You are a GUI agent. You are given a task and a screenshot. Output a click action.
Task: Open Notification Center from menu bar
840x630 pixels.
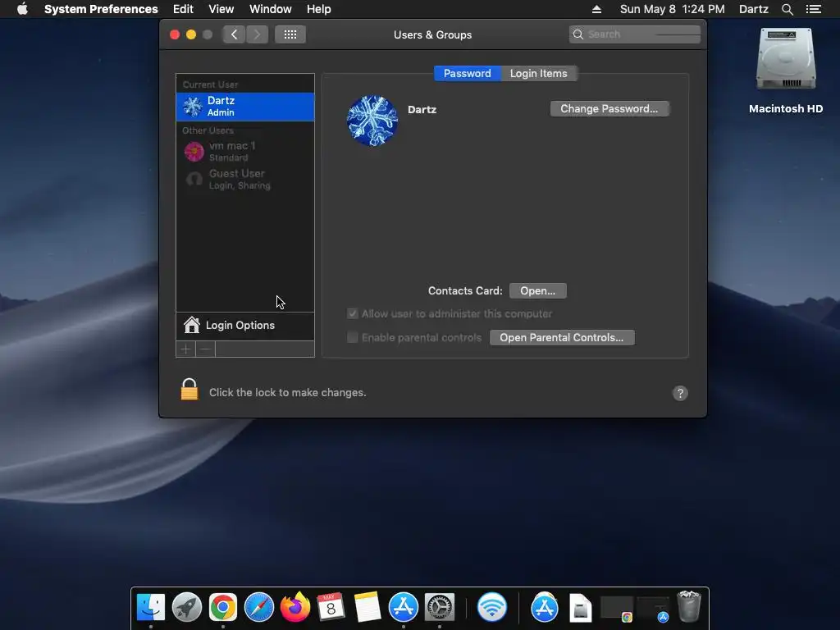tap(813, 9)
